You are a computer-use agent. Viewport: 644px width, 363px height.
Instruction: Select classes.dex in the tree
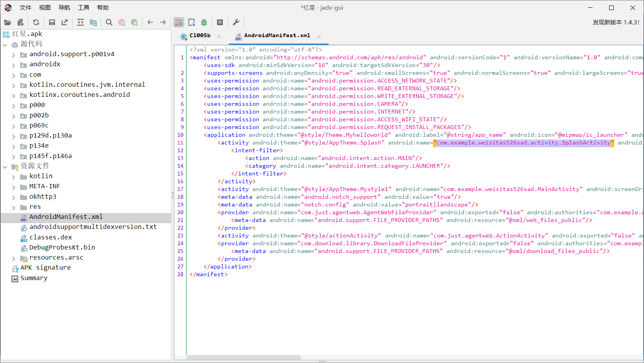(51, 237)
